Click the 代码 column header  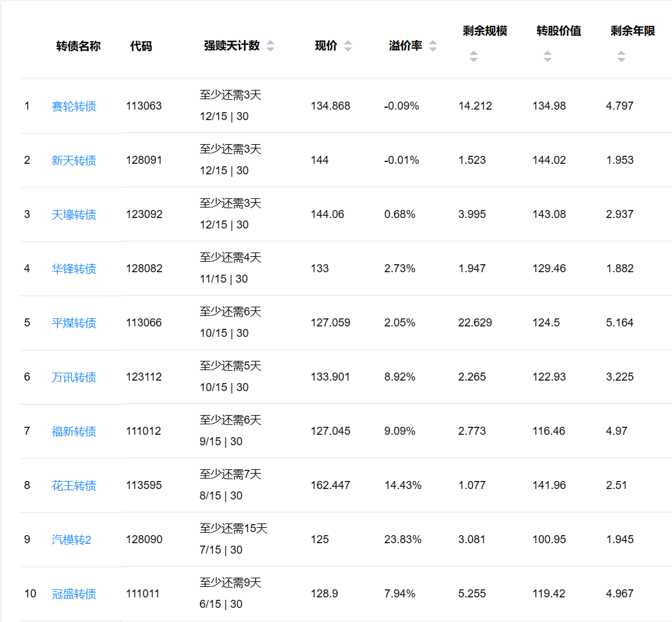pos(141,46)
